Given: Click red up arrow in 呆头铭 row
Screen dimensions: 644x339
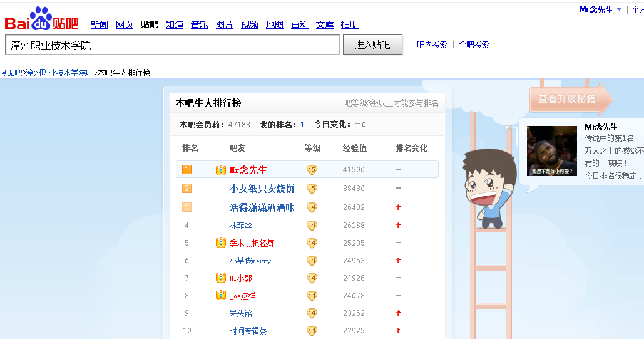Looking at the screenshot, I should tap(398, 313).
